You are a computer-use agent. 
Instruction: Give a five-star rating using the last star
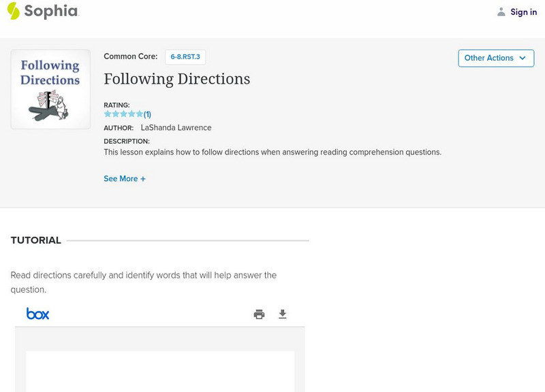tap(140, 114)
